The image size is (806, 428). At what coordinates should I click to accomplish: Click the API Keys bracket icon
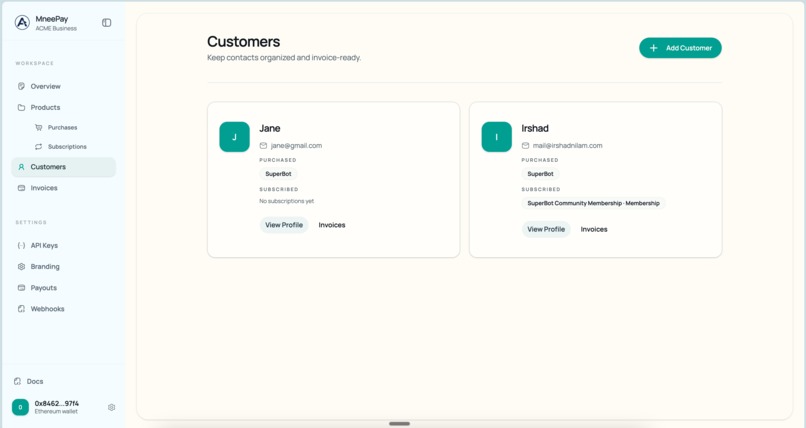(x=21, y=246)
